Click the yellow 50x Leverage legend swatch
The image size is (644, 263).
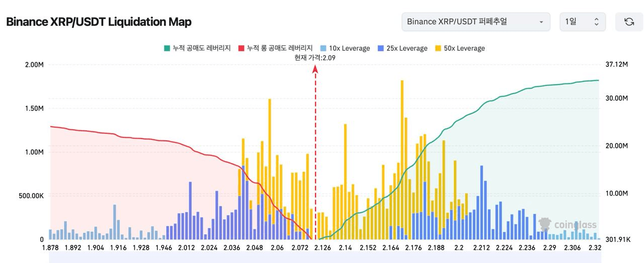point(438,48)
